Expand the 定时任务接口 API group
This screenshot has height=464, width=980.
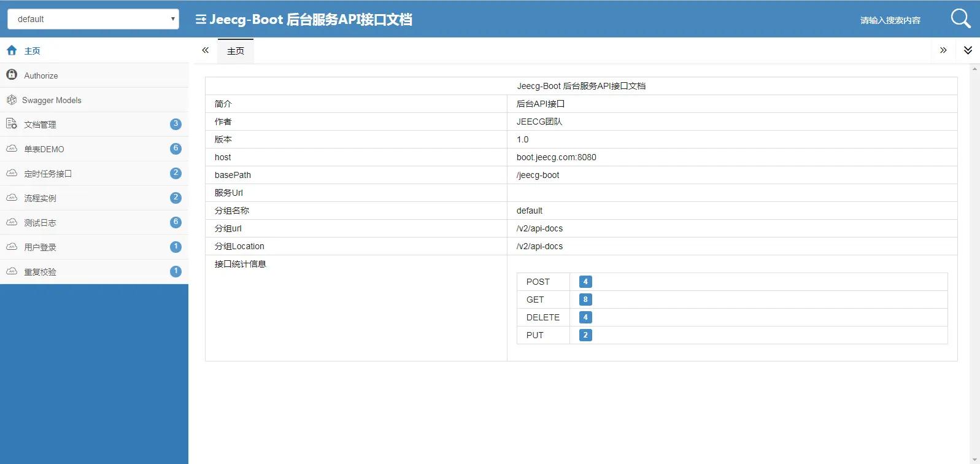pos(94,173)
